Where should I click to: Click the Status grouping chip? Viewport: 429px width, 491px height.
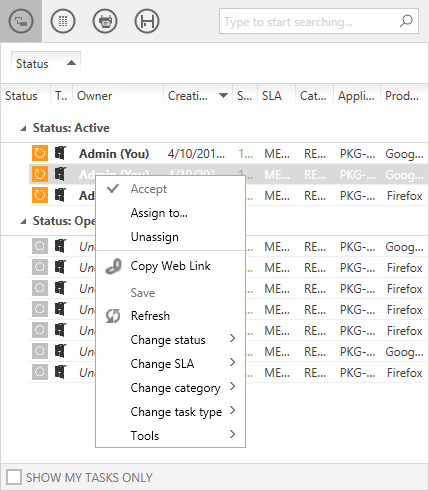click(46, 63)
